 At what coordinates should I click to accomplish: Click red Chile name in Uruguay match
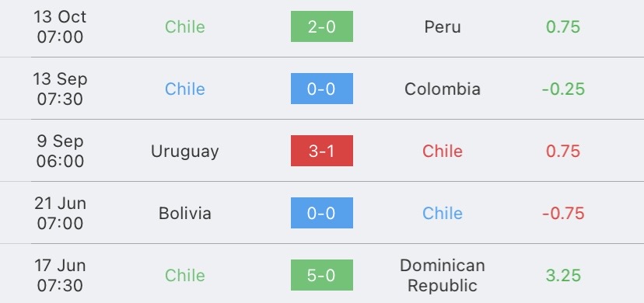coord(443,151)
